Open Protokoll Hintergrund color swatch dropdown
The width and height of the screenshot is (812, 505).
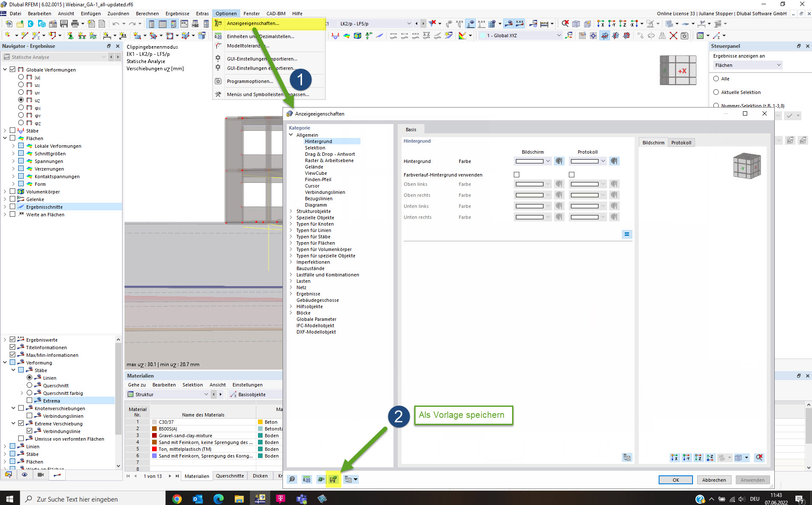click(x=588, y=161)
